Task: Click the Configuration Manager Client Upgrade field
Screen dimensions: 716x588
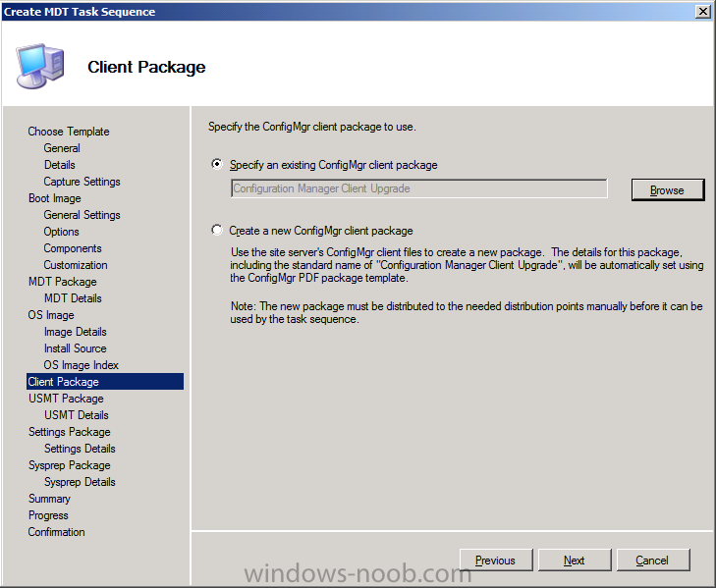Action: [x=418, y=188]
